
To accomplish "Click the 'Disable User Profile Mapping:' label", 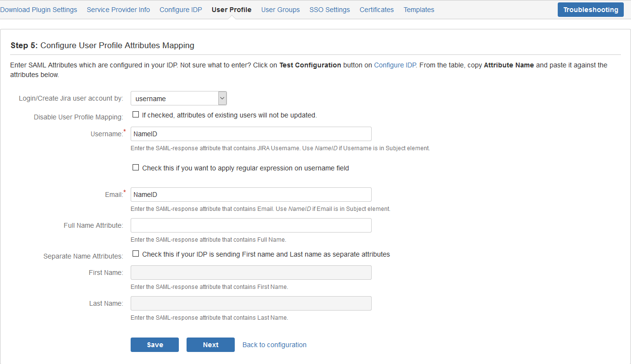I will click(79, 117).
